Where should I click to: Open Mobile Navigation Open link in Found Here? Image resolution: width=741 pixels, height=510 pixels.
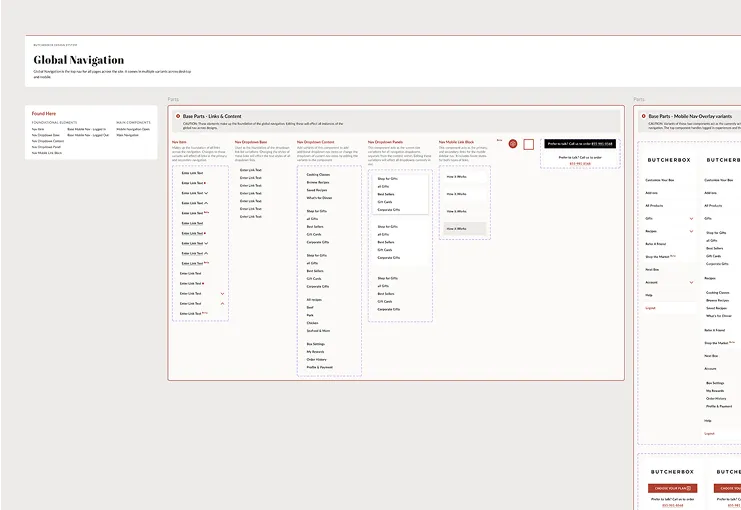pyautogui.click(x=133, y=129)
